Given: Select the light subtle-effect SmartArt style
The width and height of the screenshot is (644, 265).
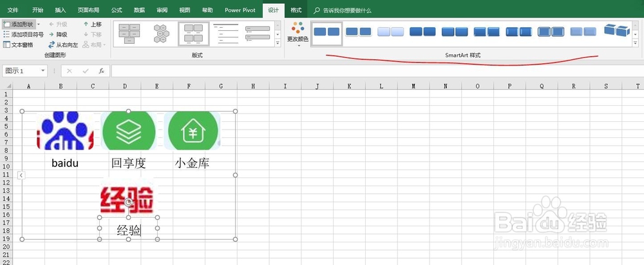Looking at the screenshot, I should click(x=391, y=32).
